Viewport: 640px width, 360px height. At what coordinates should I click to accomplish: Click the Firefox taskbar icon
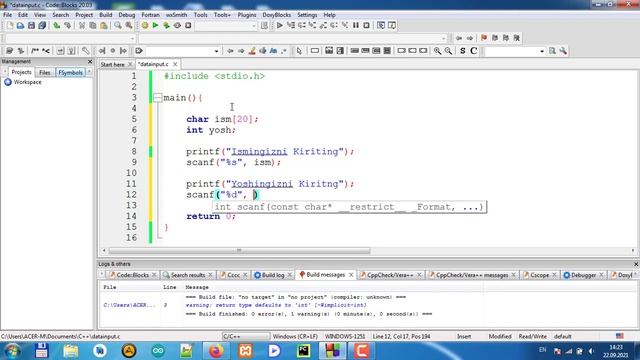pos(216,351)
